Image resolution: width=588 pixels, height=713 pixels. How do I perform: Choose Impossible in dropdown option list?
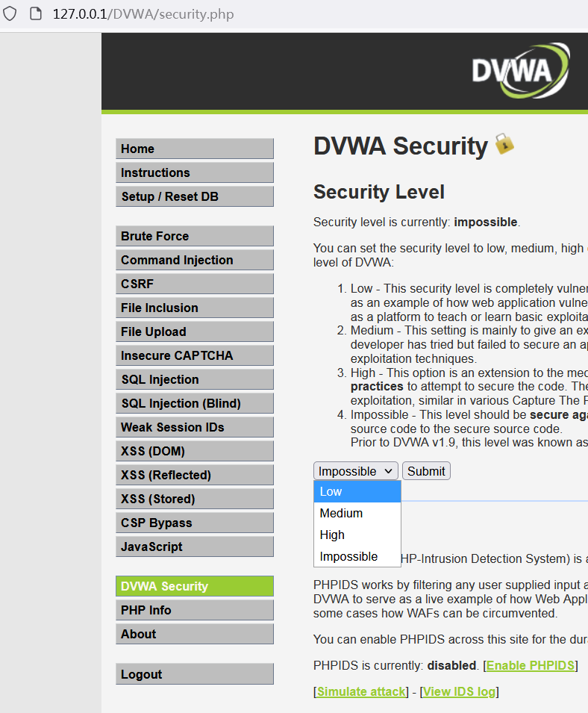point(357,556)
